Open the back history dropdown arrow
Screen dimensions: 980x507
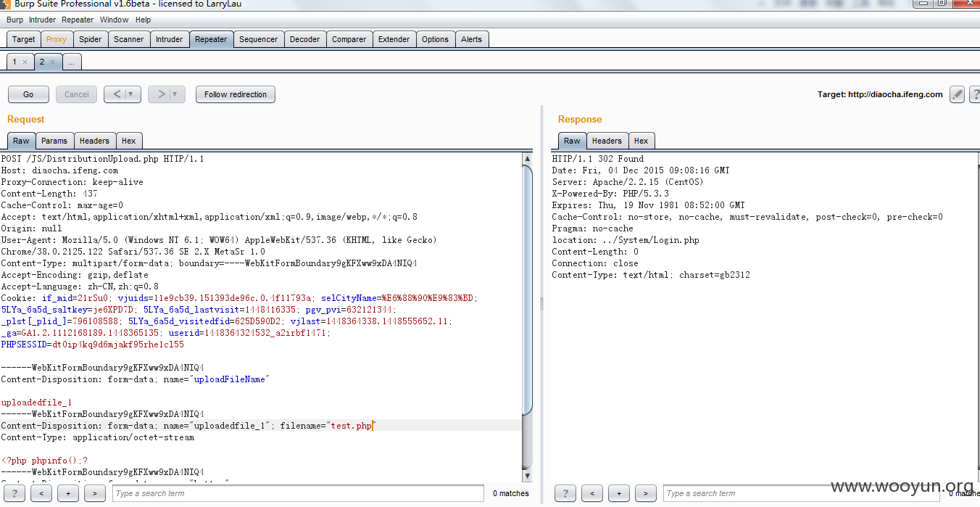coord(131,94)
